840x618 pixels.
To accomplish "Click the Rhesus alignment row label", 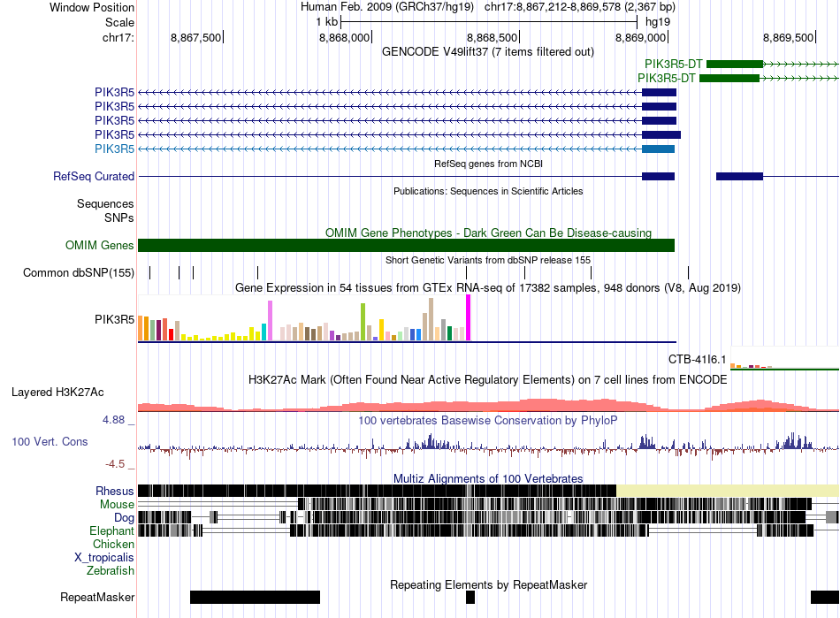I will point(115,491).
